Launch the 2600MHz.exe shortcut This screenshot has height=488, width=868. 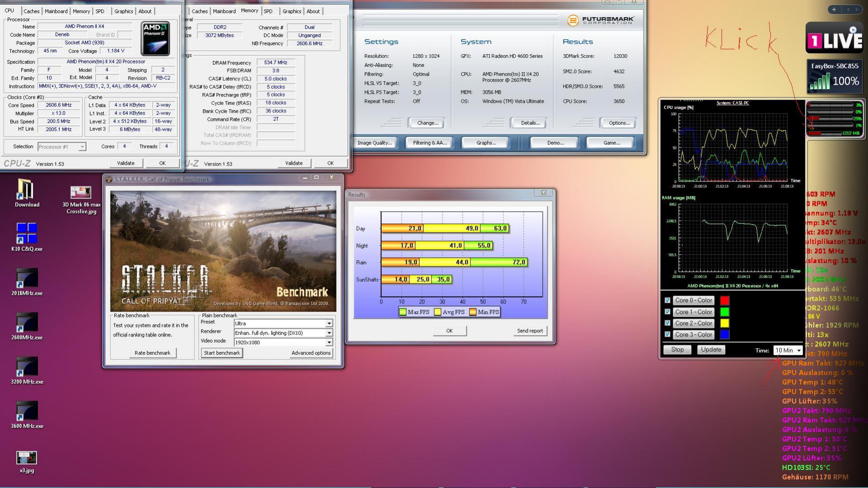[26, 322]
